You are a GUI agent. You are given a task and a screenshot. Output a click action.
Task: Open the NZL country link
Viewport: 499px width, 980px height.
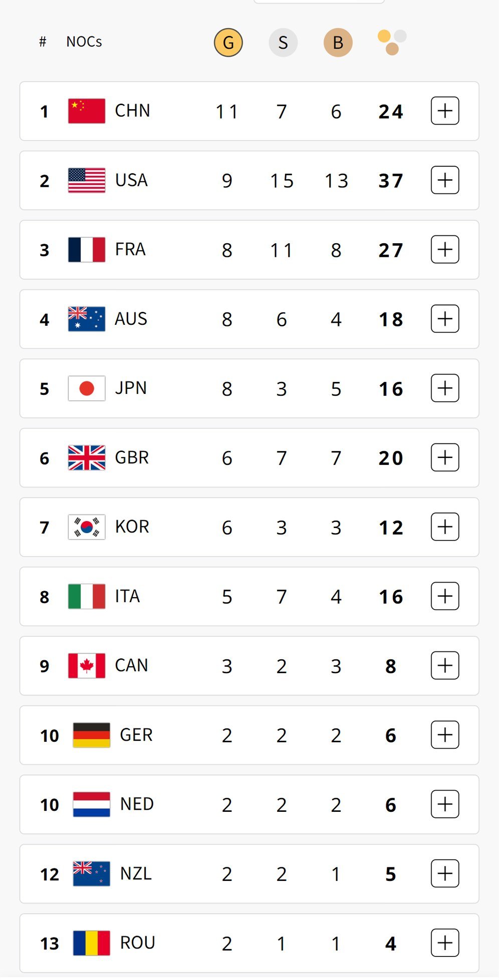click(x=136, y=874)
